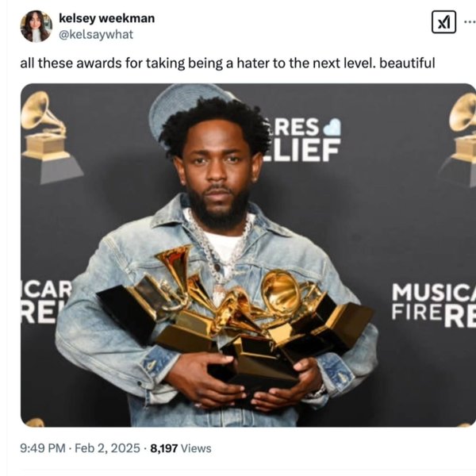Screen dimensions: 476x476
Task: Open the photo by clicking the golden trophies
Action: pyautogui.click(x=234, y=316)
